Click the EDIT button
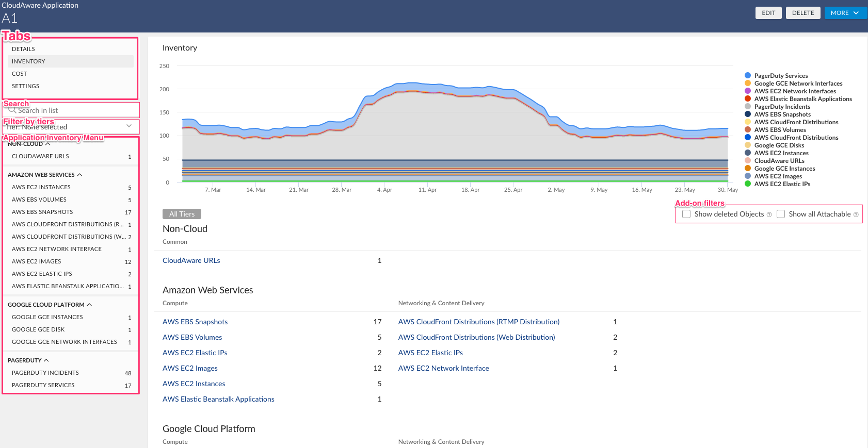This screenshot has height=448, width=868. (768, 13)
